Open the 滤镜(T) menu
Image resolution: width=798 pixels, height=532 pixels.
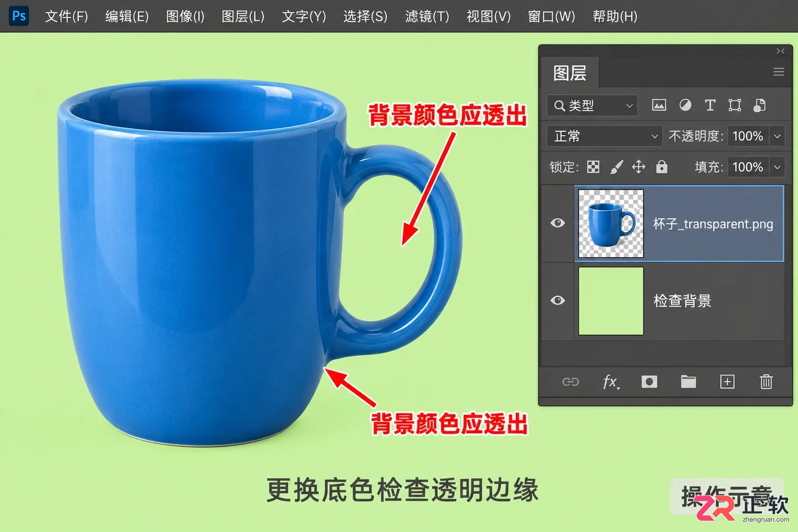point(427,16)
